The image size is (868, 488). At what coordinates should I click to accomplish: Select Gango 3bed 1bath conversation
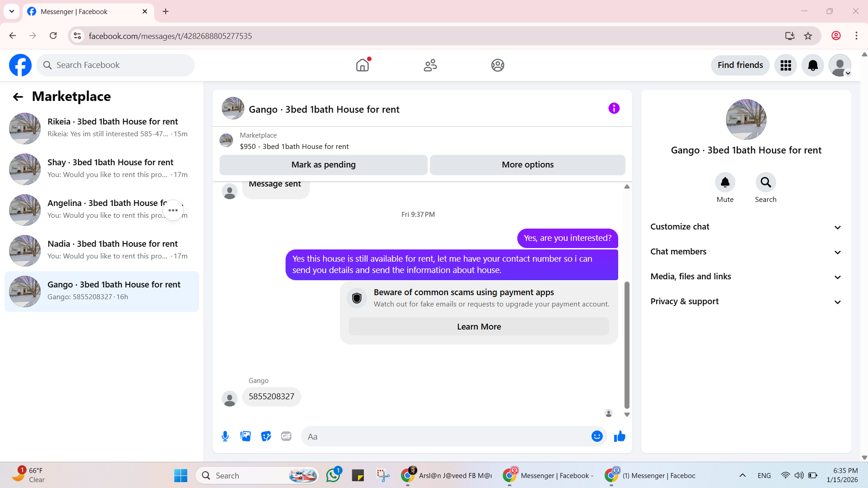[102, 292]
